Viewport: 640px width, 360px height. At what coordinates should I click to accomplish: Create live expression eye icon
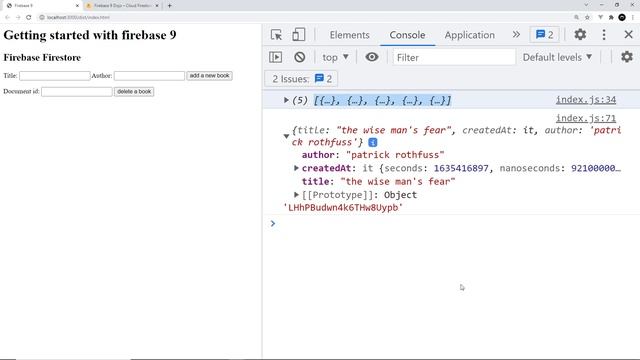[371, 57]
